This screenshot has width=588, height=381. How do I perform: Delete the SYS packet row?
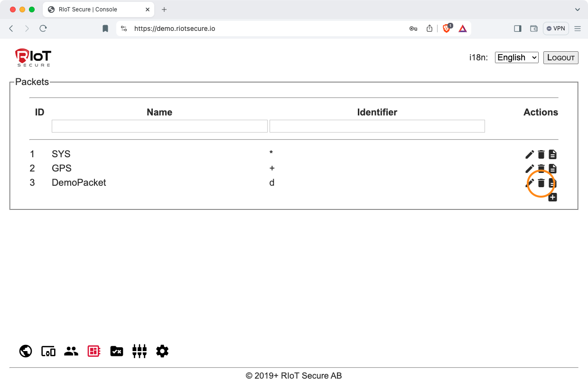coord(541,154)
